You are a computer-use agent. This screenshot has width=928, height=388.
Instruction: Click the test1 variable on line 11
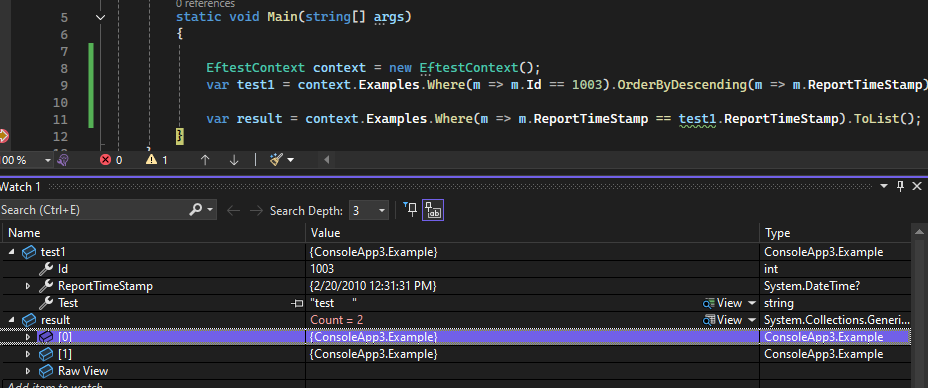point(697,119)
